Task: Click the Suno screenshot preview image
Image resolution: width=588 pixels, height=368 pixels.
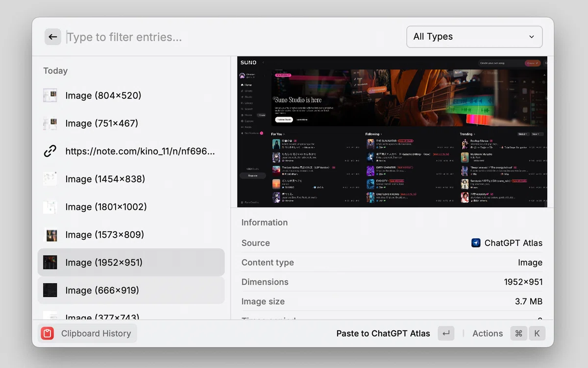Action: [392, 132]
